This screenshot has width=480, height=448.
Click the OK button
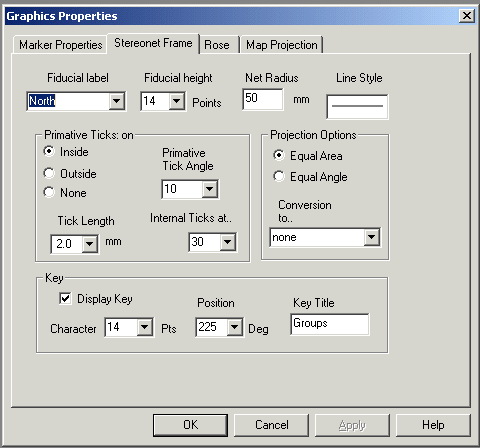click(191, 425)
